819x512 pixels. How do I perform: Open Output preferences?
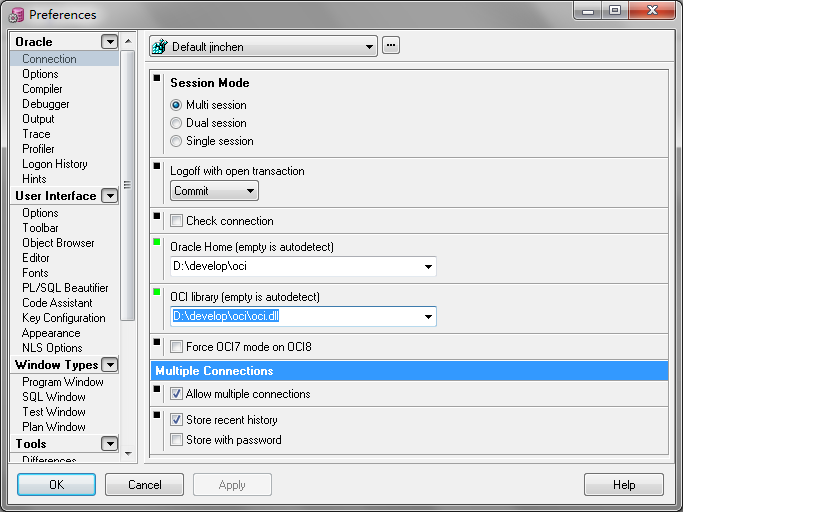click(x=38, y=119)
